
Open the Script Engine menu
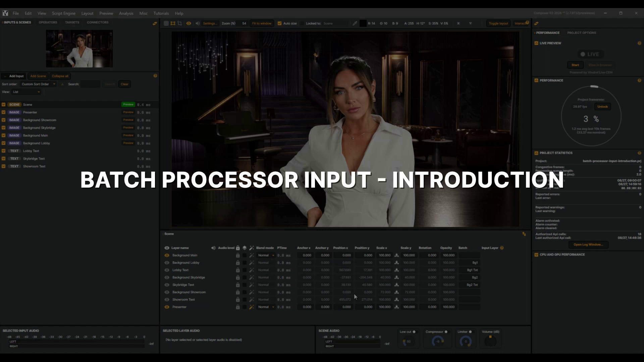pos(63,13)
